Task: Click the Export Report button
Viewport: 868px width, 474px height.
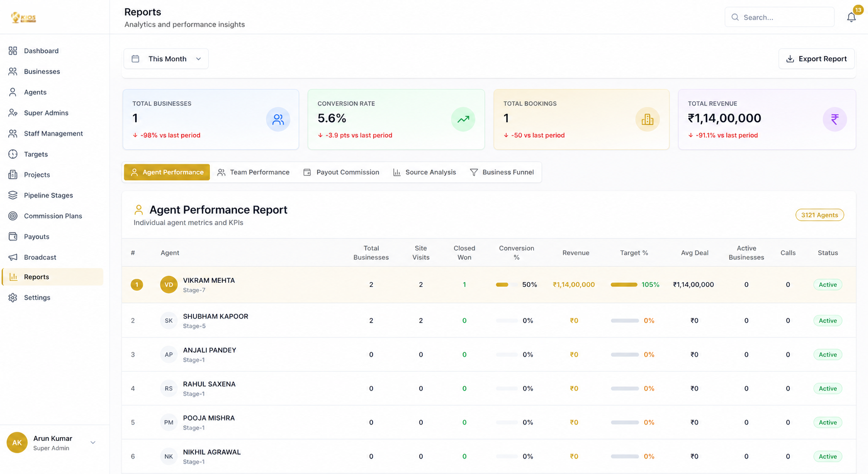Action: pyautogui.click(x=816, y=59)
